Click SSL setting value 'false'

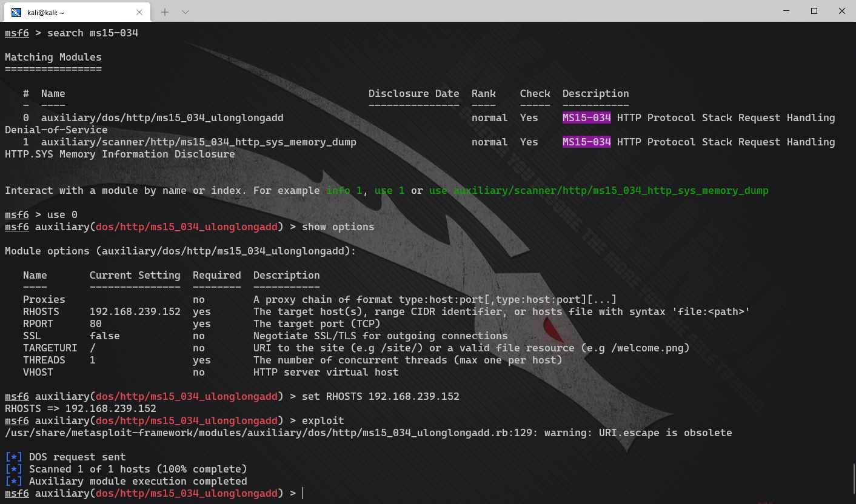pyautogui.click(x=105, y=336)
